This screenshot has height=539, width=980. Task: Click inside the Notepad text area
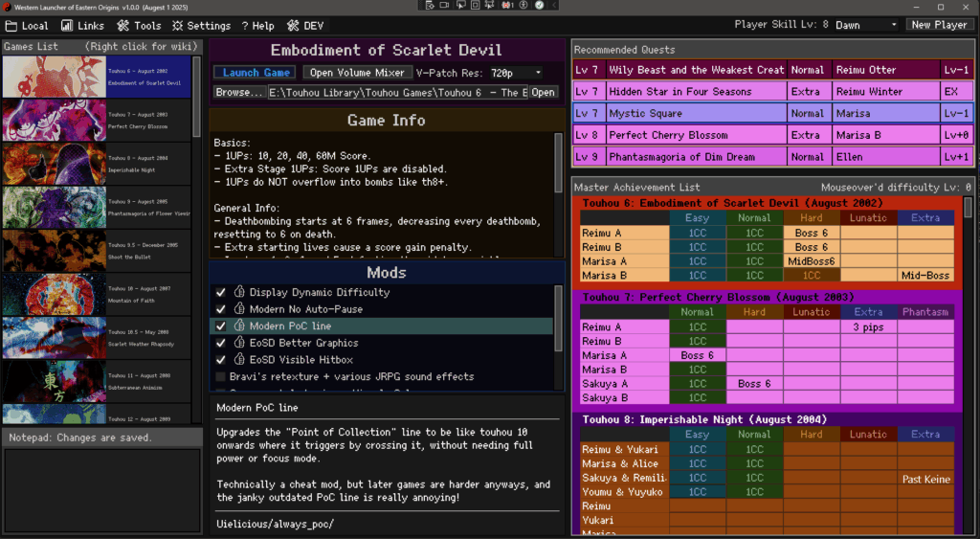(x=100, y=488)
